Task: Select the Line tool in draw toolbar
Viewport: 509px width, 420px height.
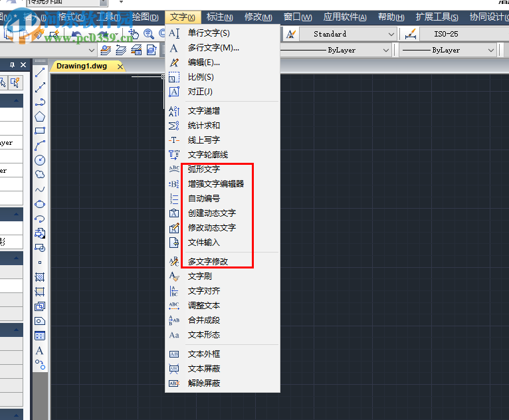Action: click(x=40, y=72)
